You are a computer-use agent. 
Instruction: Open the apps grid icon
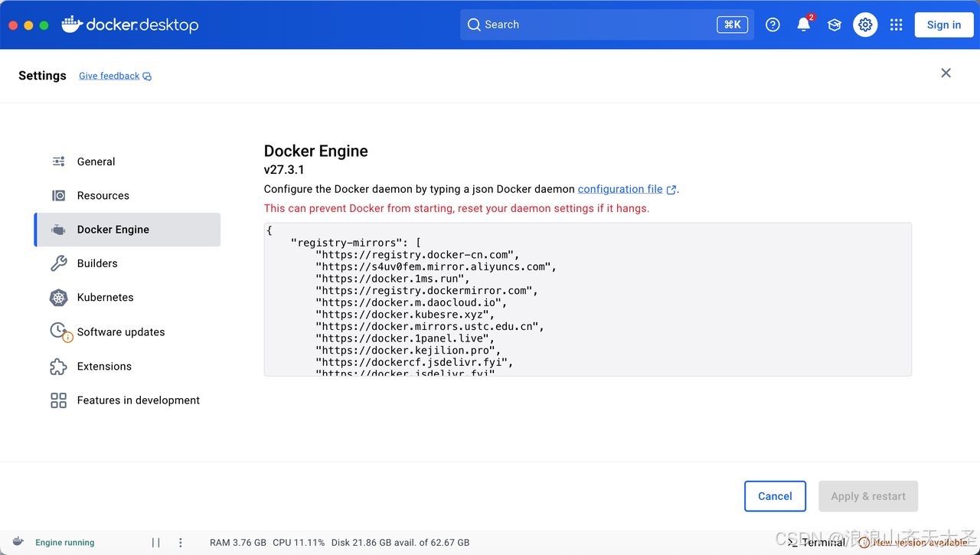897,24
